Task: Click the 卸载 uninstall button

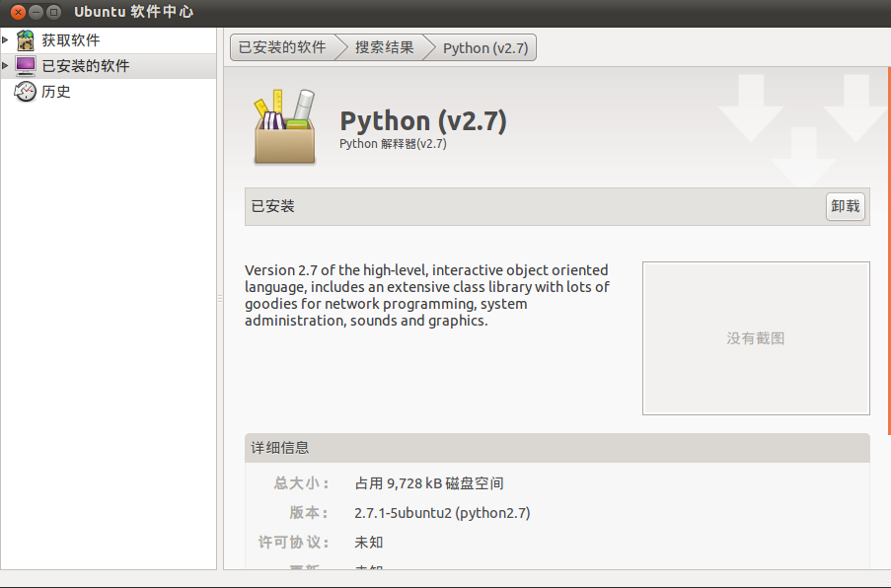Action: (845, 206)
